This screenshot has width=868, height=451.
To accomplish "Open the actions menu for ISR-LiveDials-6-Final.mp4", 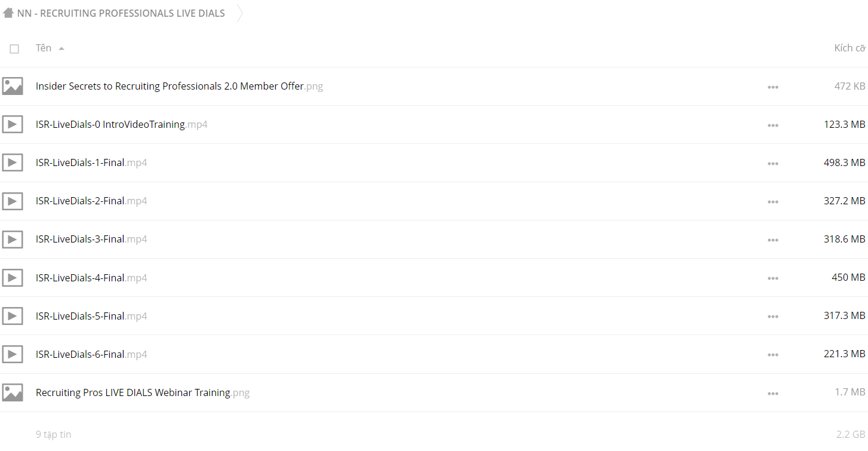I will pos(773,355).
